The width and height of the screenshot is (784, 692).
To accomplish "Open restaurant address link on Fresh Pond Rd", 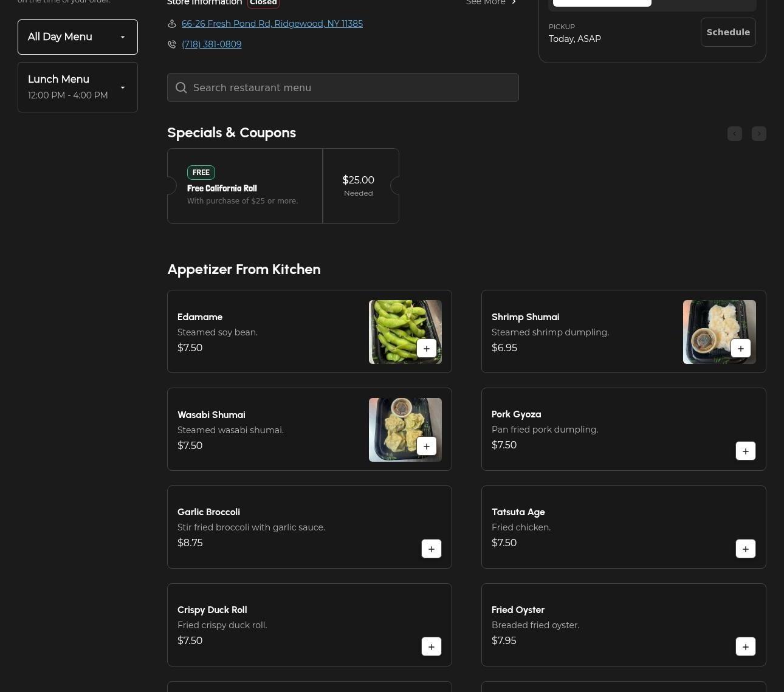I will click(x=272, y=24).
